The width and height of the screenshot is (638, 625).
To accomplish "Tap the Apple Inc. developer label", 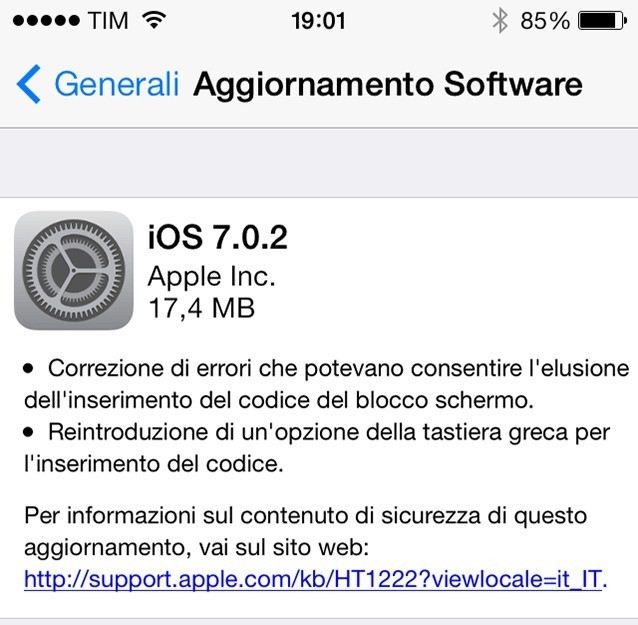I will (212, 277).
